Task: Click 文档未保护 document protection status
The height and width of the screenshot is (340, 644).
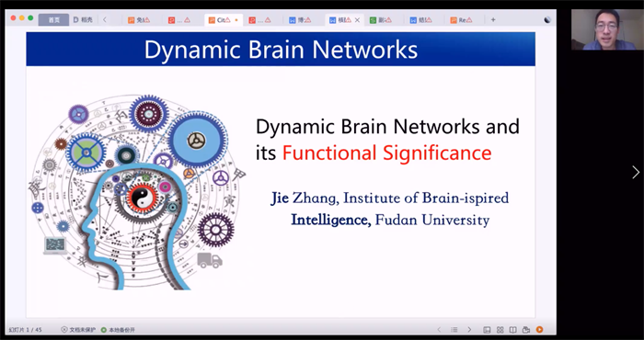Action: point(78,330)
